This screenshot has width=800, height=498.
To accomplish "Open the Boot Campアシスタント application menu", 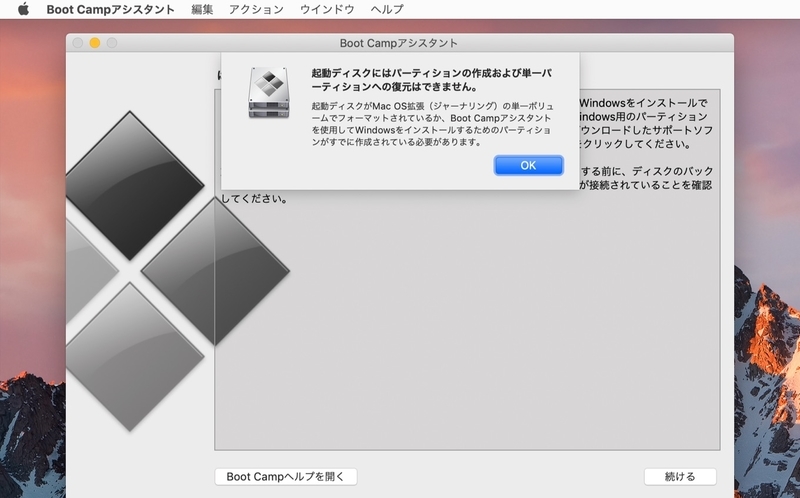I will pos(110,9).
